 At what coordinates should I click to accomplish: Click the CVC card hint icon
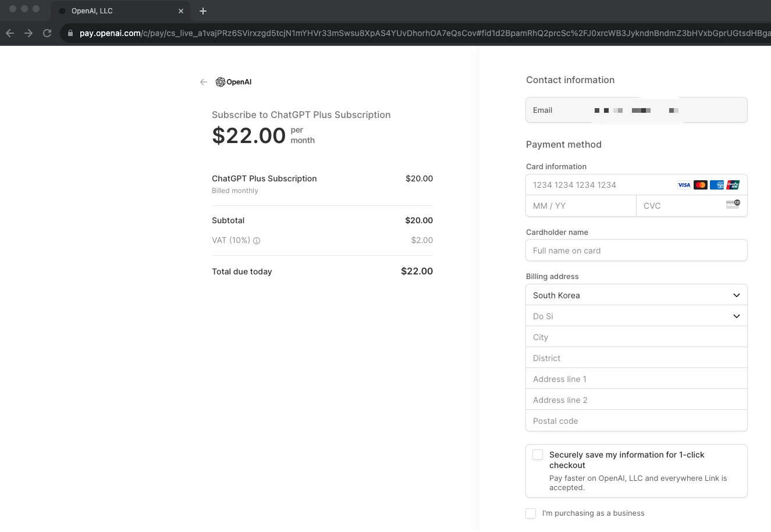point(733,204)
